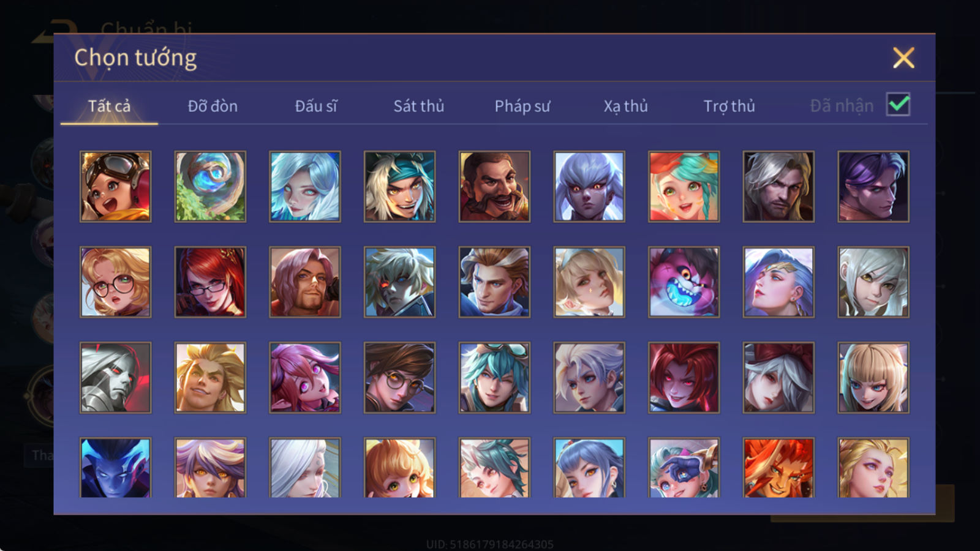Select the hero with aviator goggles
The height and width of the screenshot is (551, 980).
tap(115, 187)
